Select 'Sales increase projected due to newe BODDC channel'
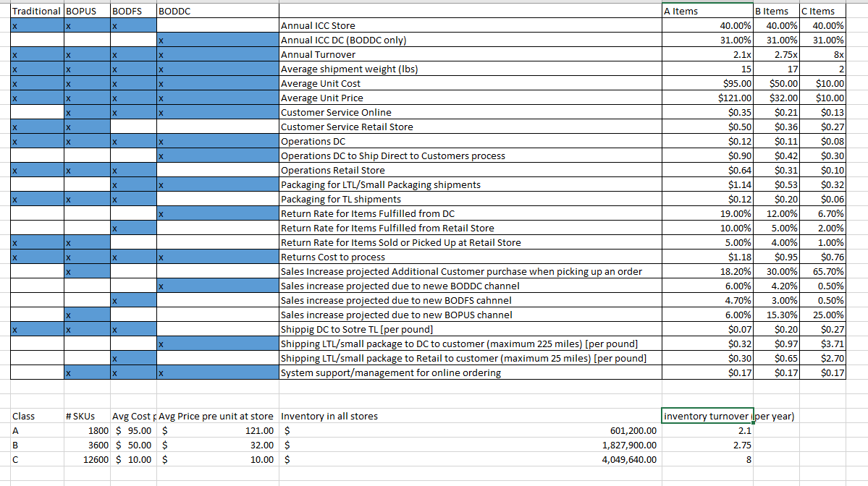 click(471, 286)
